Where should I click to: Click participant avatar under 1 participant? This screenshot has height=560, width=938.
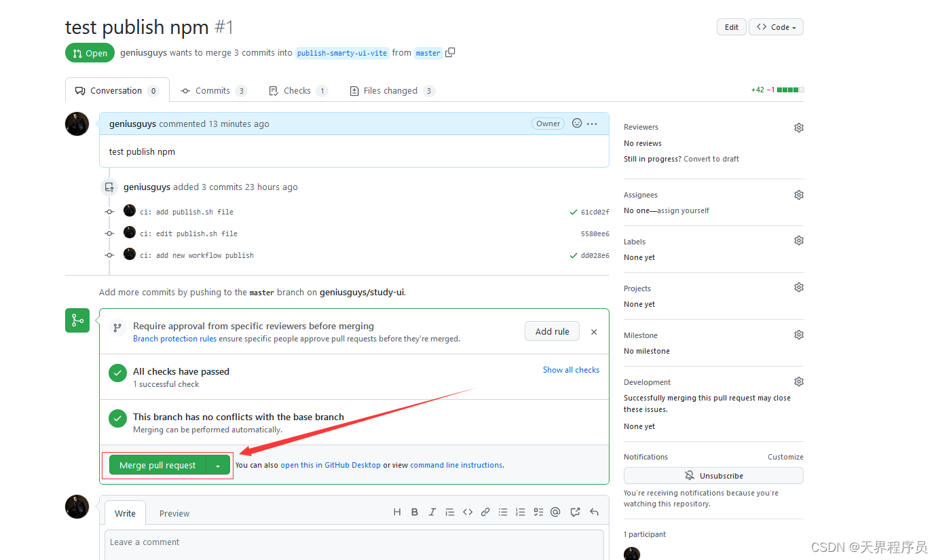pos(632,553)
